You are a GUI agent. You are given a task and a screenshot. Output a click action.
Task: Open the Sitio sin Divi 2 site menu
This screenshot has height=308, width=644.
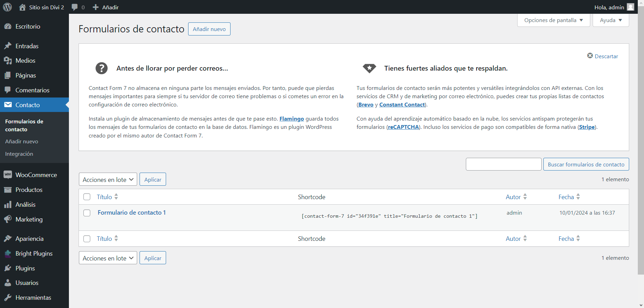click(x=41, y=7)
